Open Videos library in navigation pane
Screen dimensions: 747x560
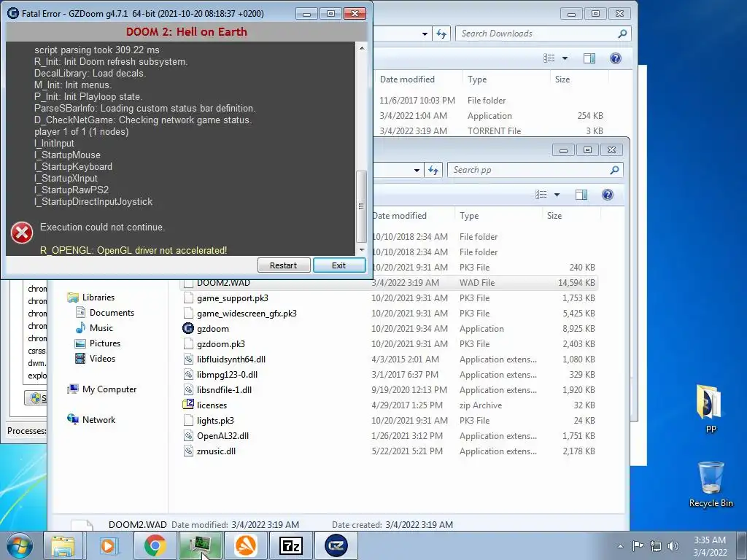pos(102,358)
